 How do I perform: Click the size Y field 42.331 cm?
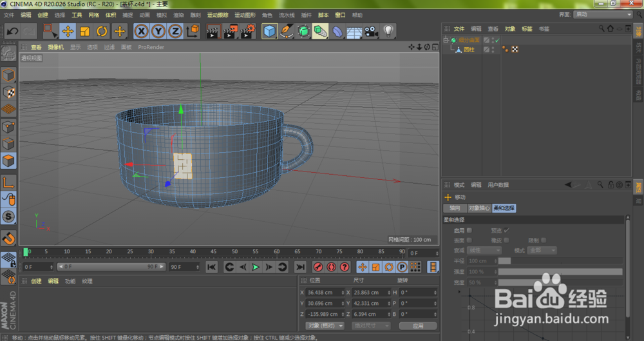pyautogui.click(x=372, y=303)
